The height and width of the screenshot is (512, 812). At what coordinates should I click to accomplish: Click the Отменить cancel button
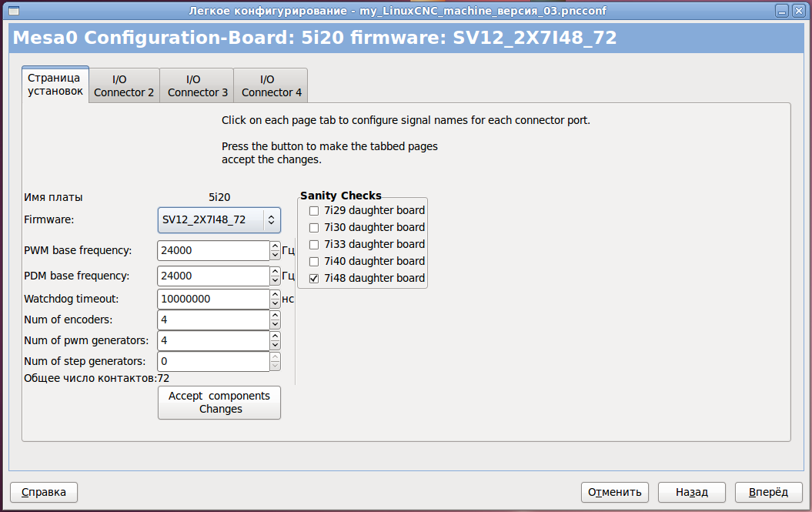(x=615, y=492)
